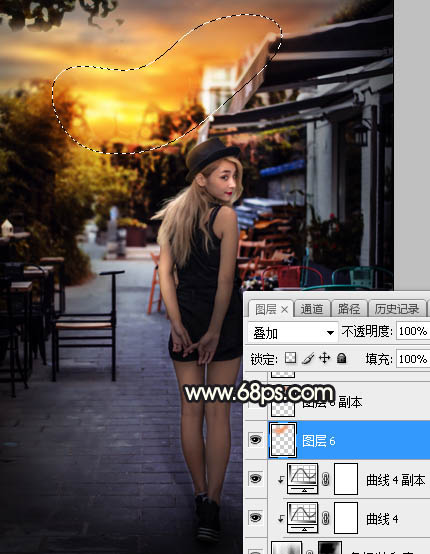This screenshot has width=430, height=554.
Task: Select the 图层 6 layer thumbnail
Action: (x=283, y=440)
